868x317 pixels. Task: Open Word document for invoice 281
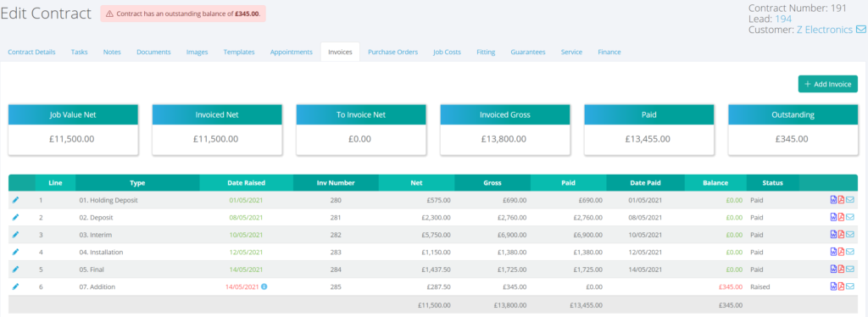[834, 217]
